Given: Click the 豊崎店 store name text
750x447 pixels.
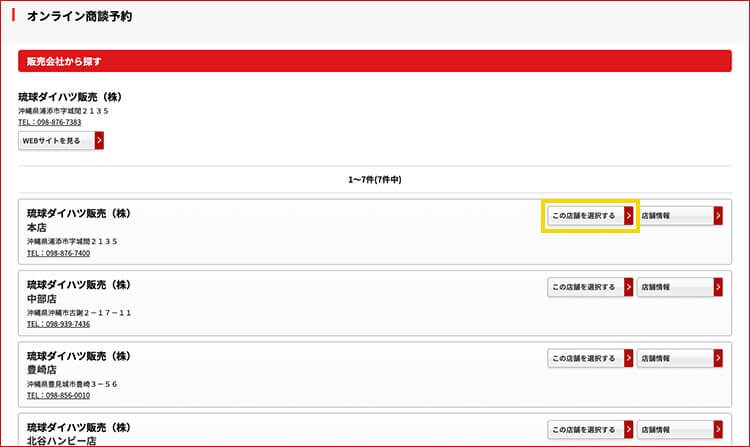Looking at the screenshot, I should [42, 370].
